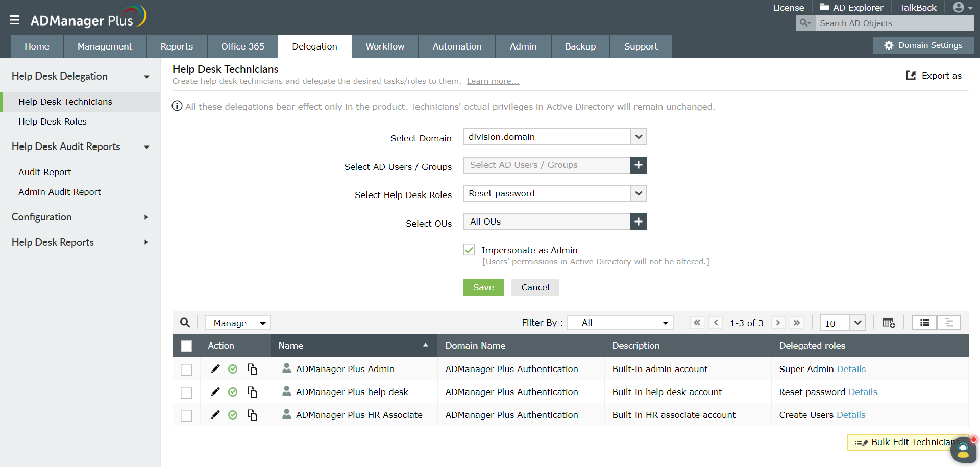
Task: Select the ADManager Plus HR Associate row checkbox
Action: point(186,415)
